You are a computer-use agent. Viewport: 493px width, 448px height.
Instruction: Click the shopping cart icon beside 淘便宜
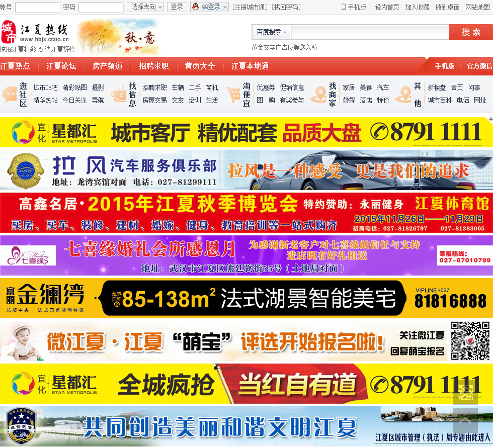click(233, 95)
